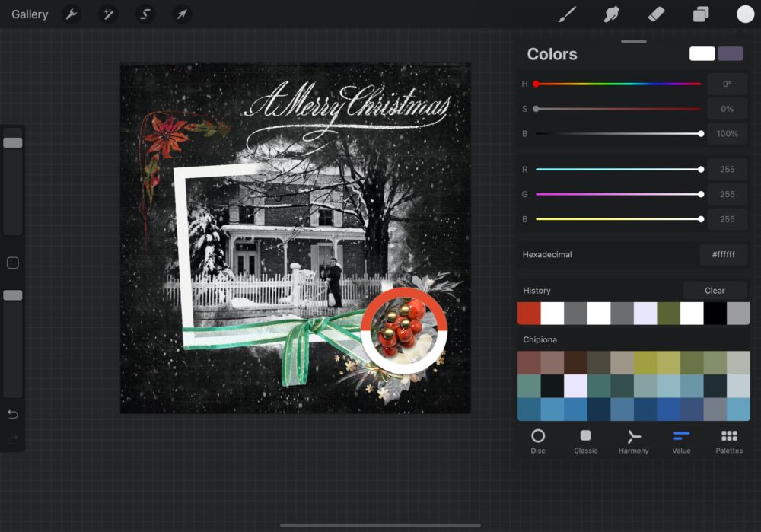Image resolution: width=761 pixels, height=532 pixels.
Task: Edit the Hexadecimal #ffffff field
Action: (723, 254)
